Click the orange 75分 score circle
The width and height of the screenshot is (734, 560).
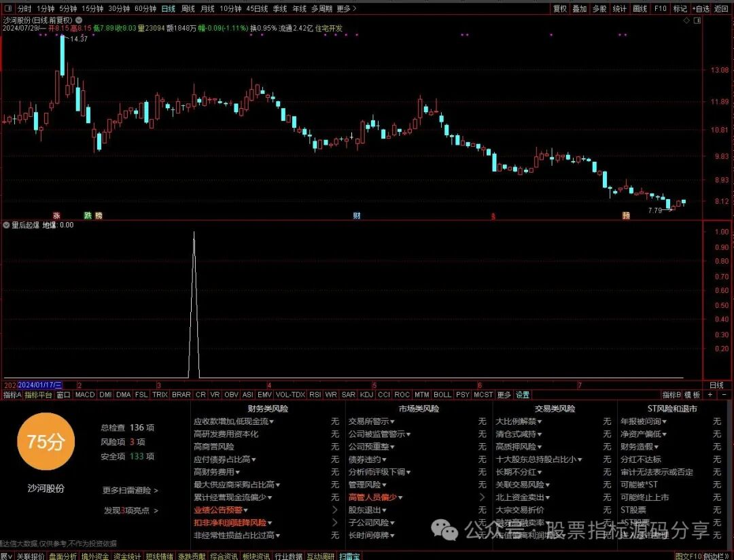point(46,441)
